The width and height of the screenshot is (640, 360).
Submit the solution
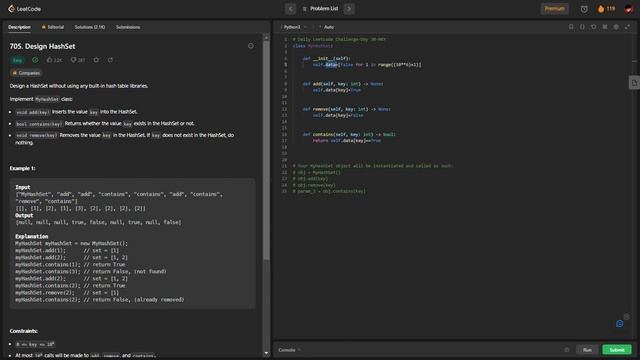pyautogui.click(x=617, y=350)
